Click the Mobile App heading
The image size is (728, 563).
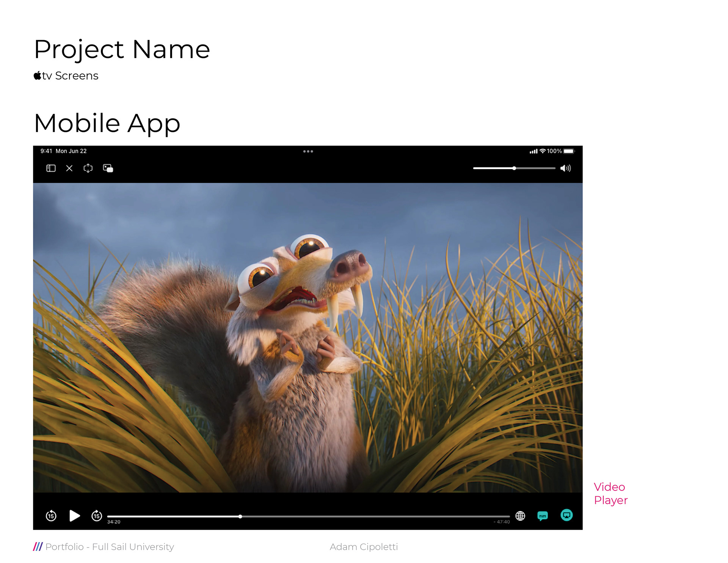107,124
